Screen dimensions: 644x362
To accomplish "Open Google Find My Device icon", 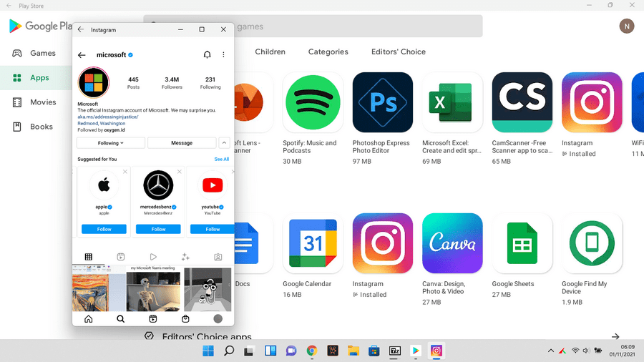I will [592, 243].
